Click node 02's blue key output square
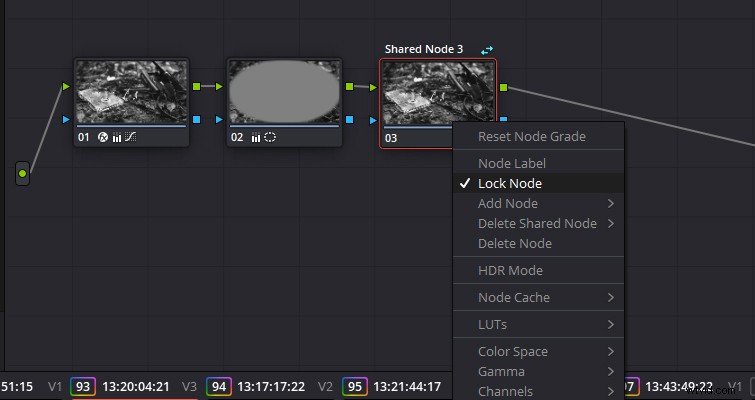The width and height of the screenshot is (755, 400). coord(350,119)
